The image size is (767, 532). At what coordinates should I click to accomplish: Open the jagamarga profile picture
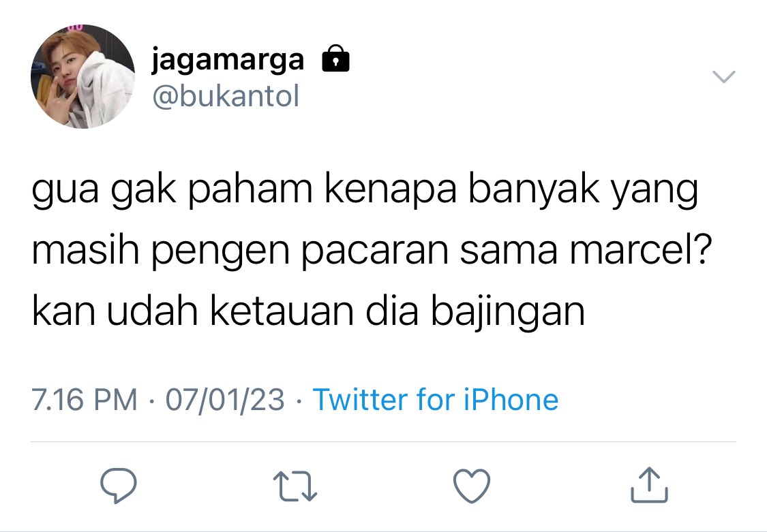click(82, 77)
